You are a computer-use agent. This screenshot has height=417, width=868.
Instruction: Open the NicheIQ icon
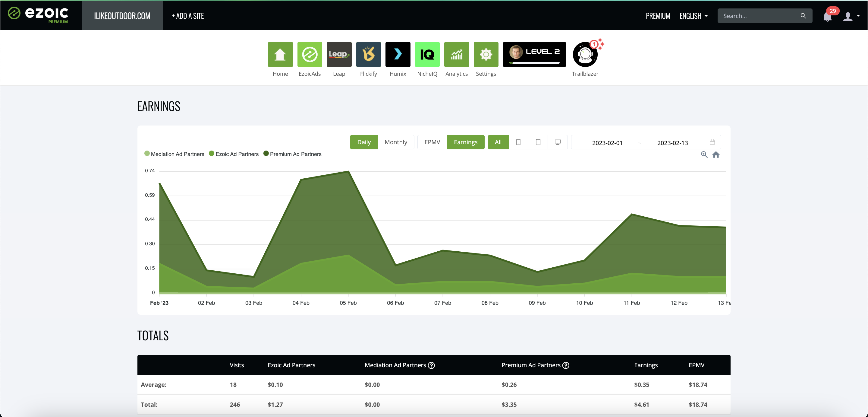(x=427, y=54)
